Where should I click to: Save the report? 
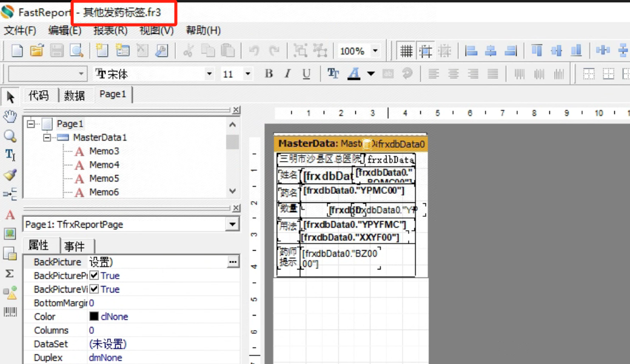pos(56,51)
